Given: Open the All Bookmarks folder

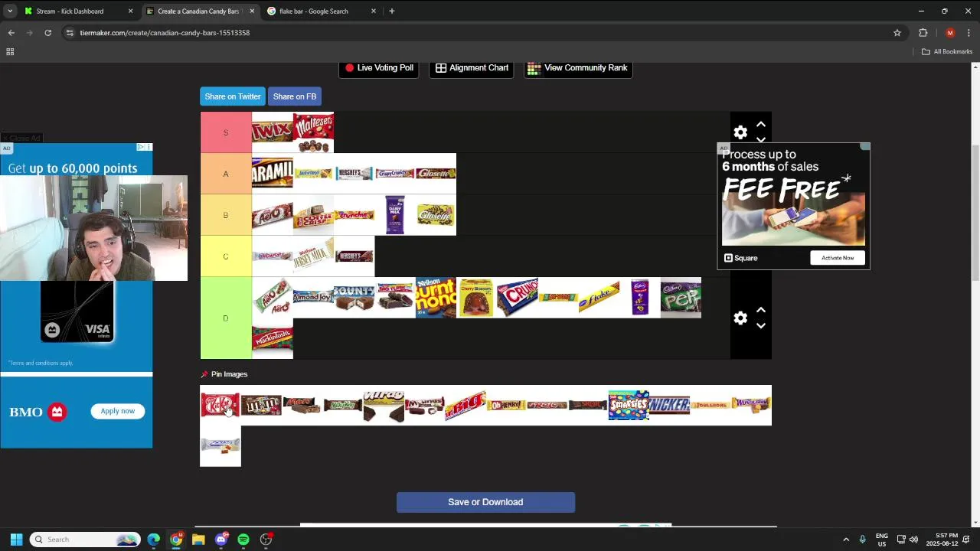Looking at the screenshot, I should [x=947, y=52].
